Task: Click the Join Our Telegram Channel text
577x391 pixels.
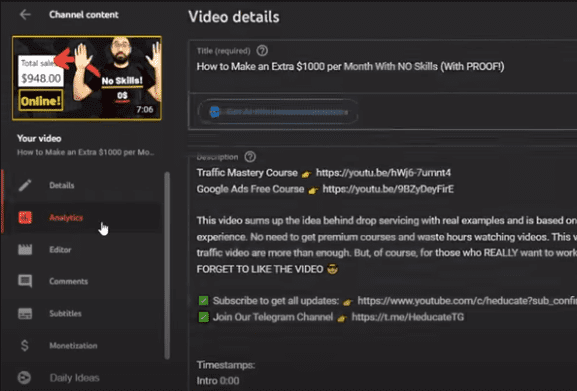Action: click(x=273, y=317)
